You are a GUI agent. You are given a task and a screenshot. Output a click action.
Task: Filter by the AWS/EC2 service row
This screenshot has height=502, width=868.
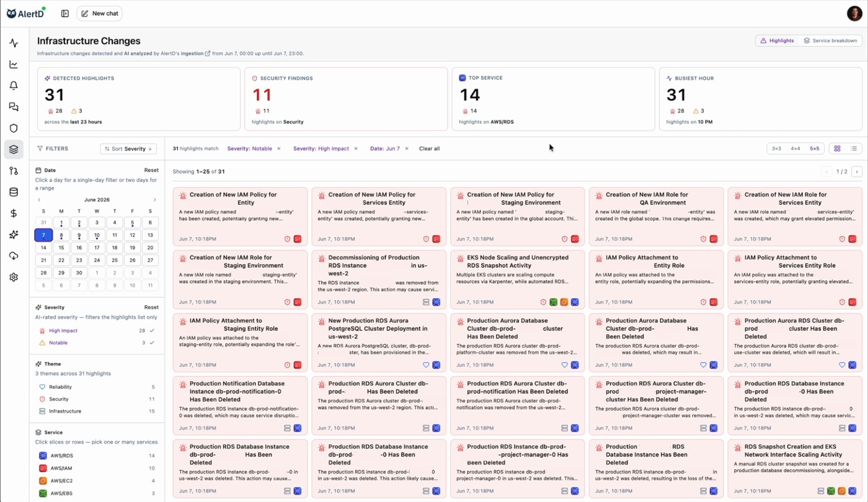click(x=97, y=481)
